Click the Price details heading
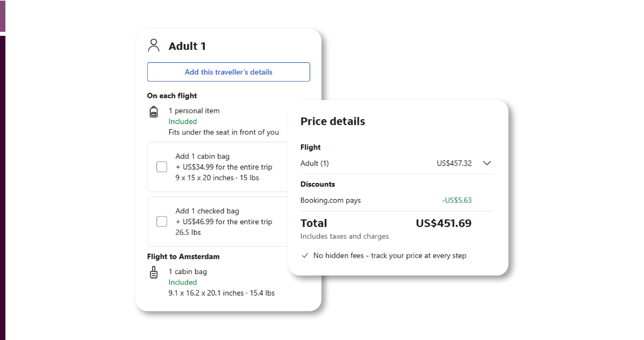644x340 pixels. click(333, 121)
